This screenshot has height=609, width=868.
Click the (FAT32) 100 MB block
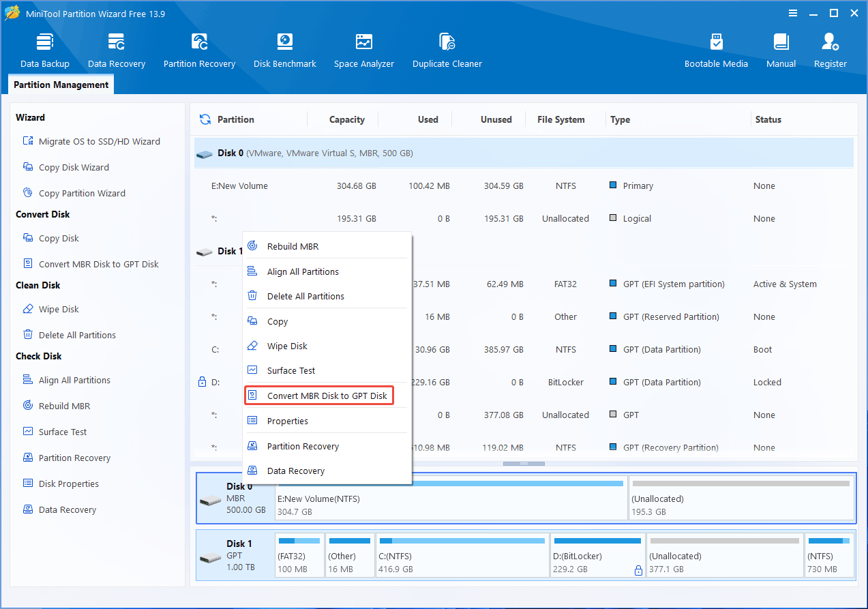tap(299, 556)
